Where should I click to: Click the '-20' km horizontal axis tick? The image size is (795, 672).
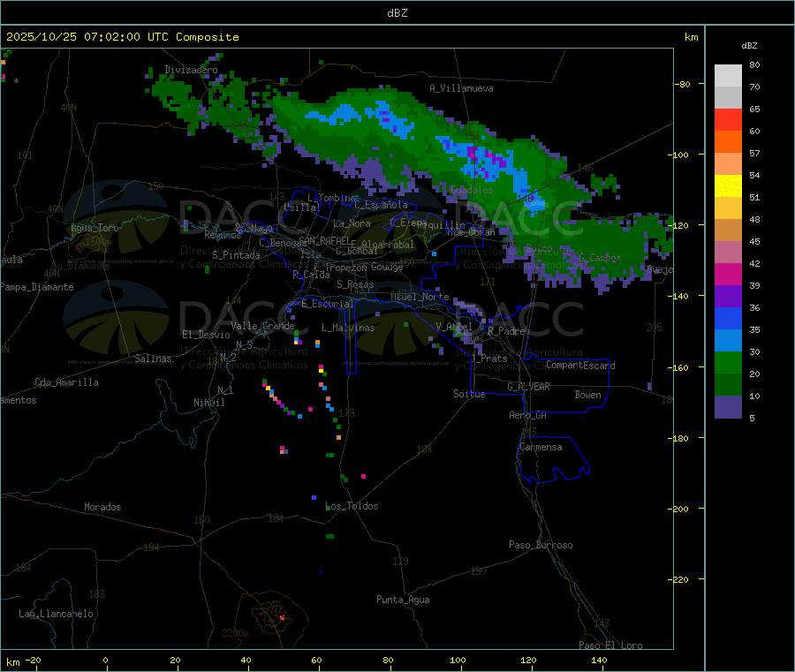(33, 660)
